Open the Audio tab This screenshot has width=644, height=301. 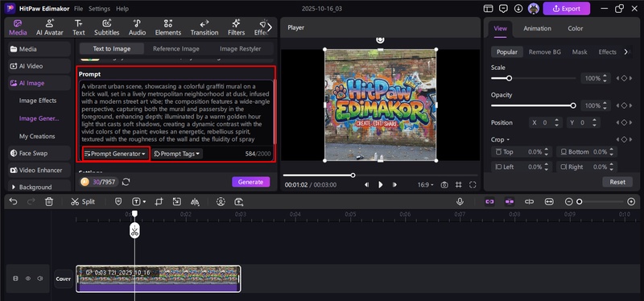coord(137,27)
